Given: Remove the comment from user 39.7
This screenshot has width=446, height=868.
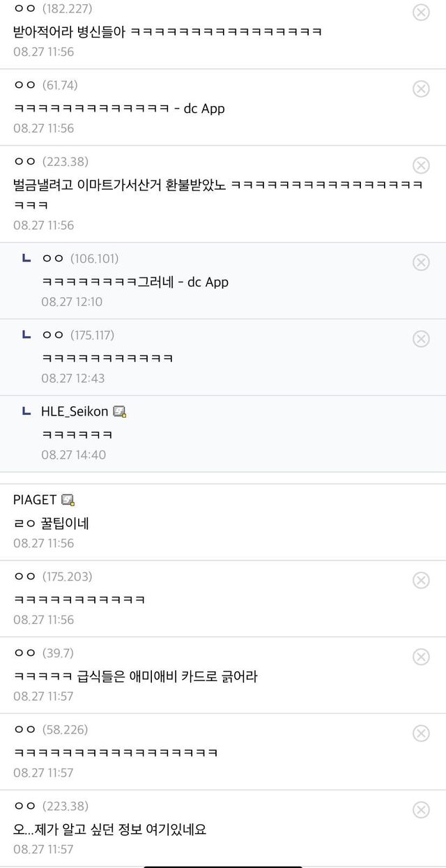Looking at the screenshot, I should pos(421,657).
